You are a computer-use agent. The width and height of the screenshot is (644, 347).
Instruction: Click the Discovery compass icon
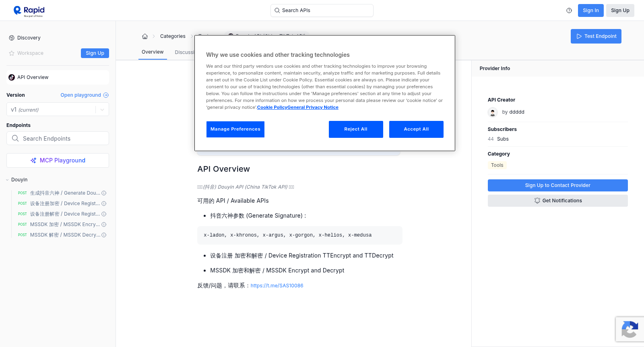click(12, 38)
